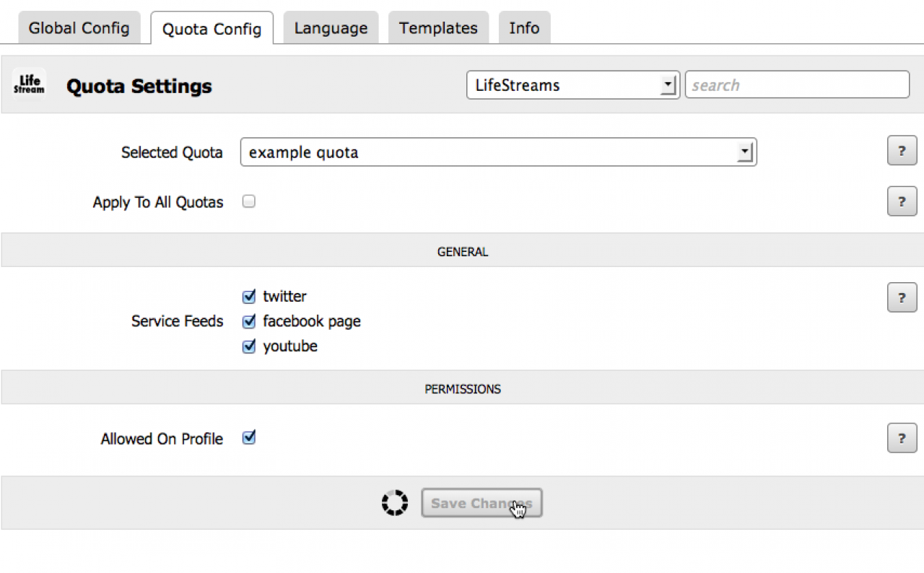Screen dimensions: 924x573
Task: Open help for Apply To All Quotas
Action: [x=902, y=202]
